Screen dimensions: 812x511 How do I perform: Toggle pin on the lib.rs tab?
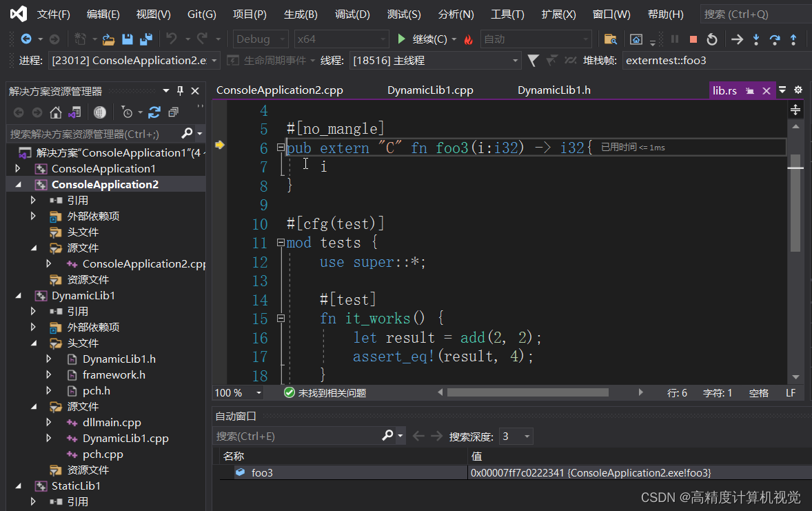point(750,91)
